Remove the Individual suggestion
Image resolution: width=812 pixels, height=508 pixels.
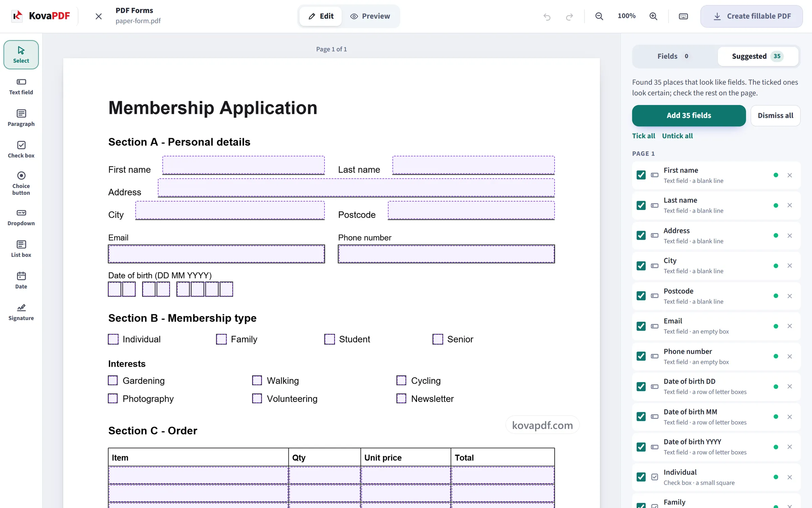point(790,477)
